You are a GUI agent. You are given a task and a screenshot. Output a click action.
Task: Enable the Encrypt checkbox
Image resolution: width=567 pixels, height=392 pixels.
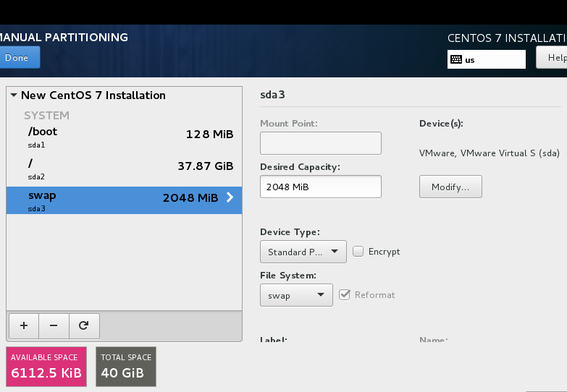[358, 251]
